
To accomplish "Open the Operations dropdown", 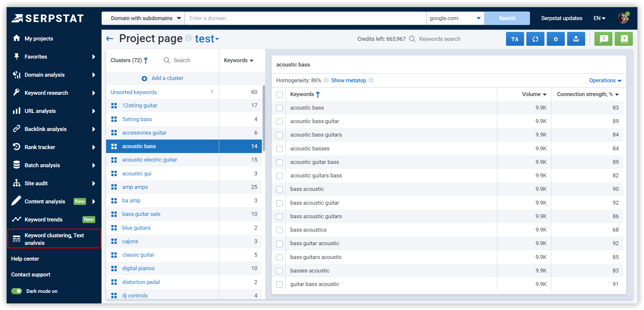I will (605, 80).
